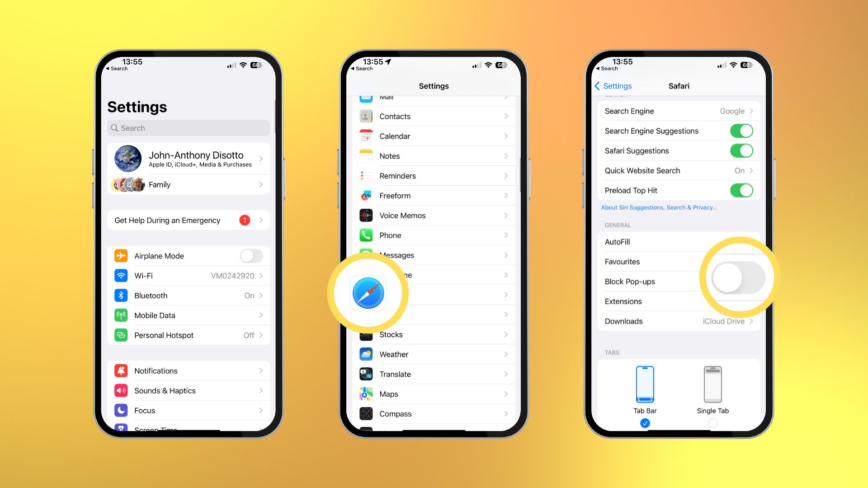Viewport: 868px width, 488px height.
Task: Expand the Search Engine selector
Action: click(x=678, y=110)
